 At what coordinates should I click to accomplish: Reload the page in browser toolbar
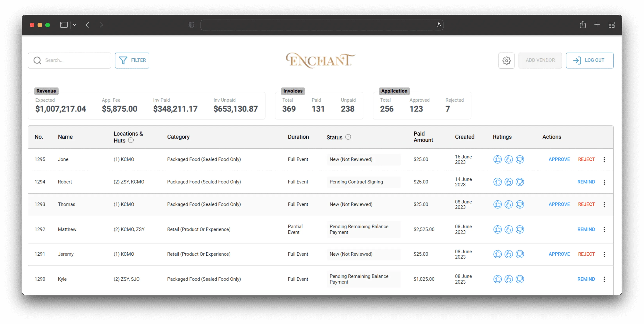pos(438,25)
